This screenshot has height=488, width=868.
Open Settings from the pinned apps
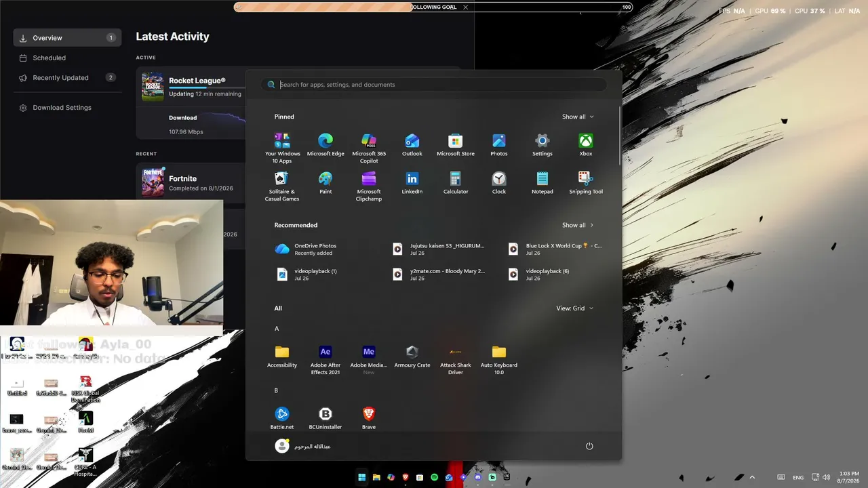click(542, 144)
